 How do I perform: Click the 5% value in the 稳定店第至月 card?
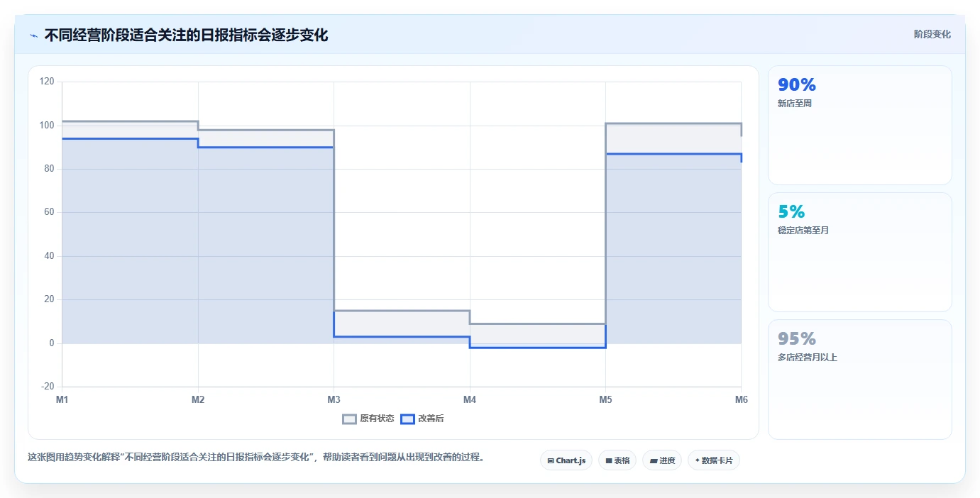tap(791, 211)
